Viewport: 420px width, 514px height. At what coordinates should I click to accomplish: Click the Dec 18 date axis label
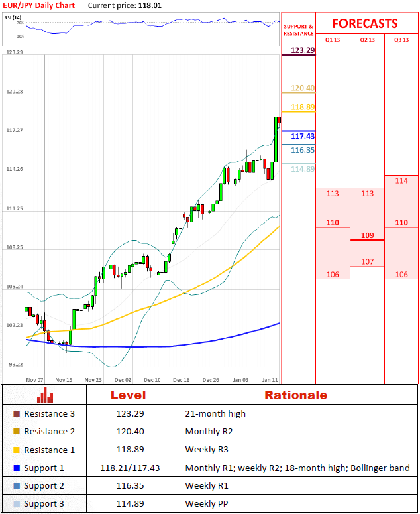pyautogui.click(x=182, y=380)
